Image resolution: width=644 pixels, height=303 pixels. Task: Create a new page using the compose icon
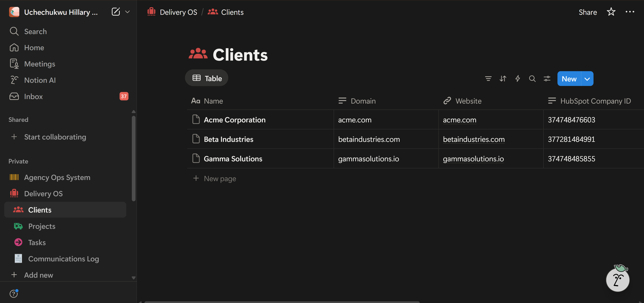116,12
